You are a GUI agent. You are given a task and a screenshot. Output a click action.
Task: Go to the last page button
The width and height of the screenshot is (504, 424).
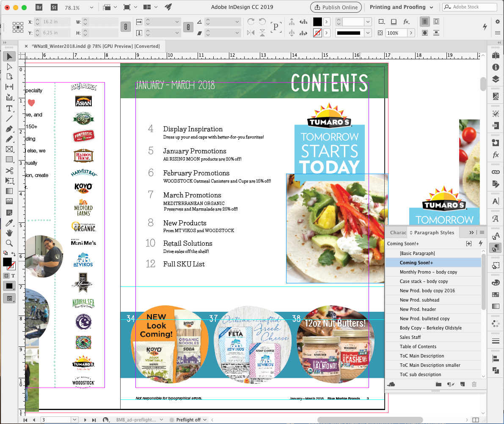[94, 420]
